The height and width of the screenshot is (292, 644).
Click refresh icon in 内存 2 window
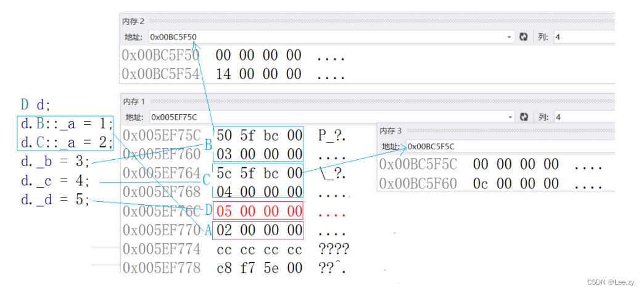[523, 37]
